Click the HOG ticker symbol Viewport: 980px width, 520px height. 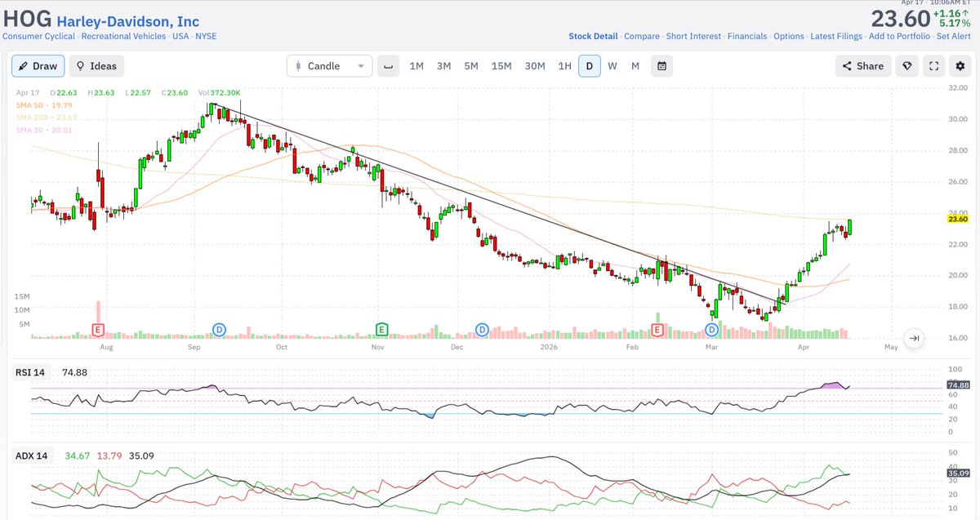tap(28, 20)
